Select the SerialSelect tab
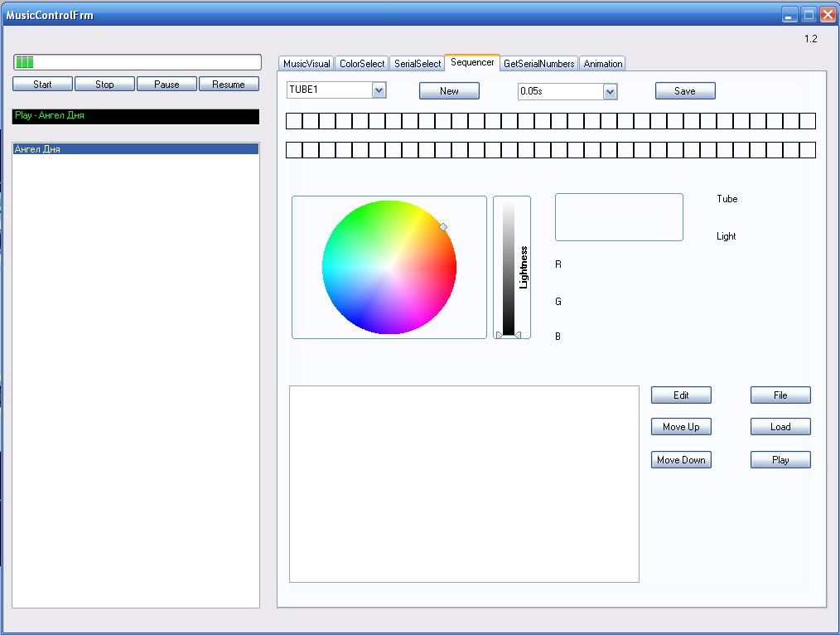 [418, 64]
